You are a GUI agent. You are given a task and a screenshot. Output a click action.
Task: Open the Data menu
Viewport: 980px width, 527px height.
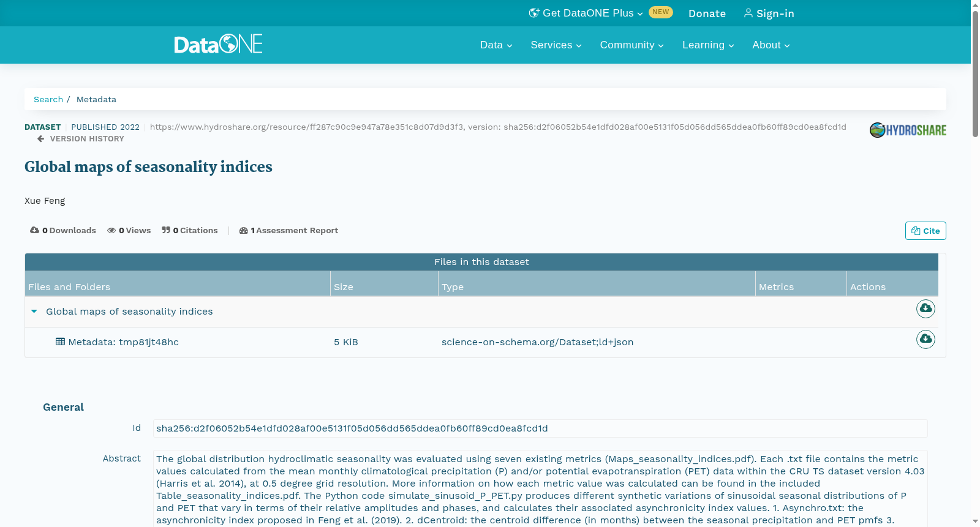(x=496, y=45)
